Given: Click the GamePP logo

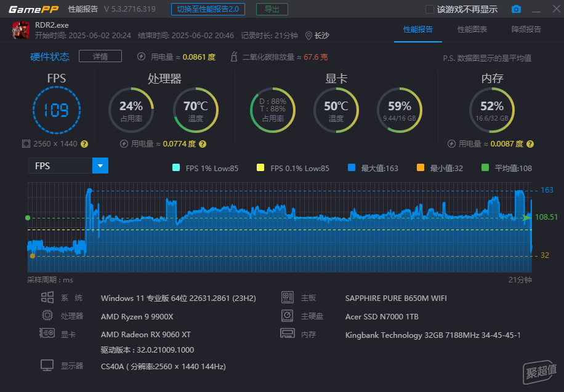Looking at the screenshot, I should point(33,9).
